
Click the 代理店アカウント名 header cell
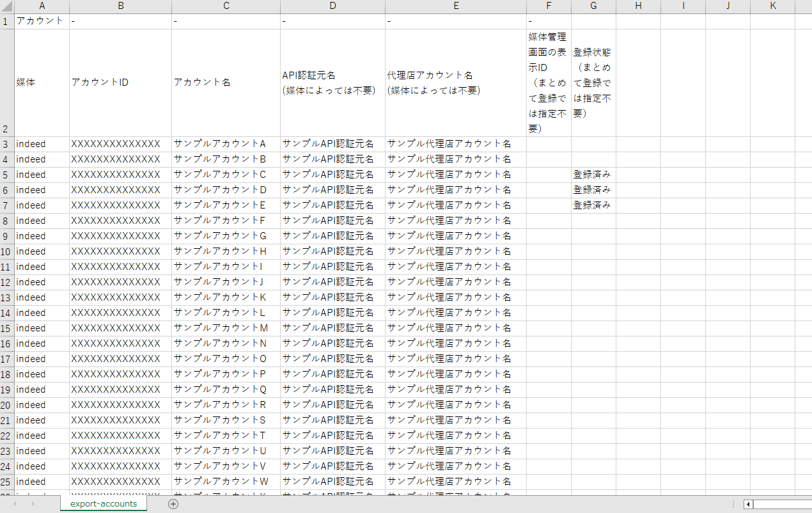point(455,83)
